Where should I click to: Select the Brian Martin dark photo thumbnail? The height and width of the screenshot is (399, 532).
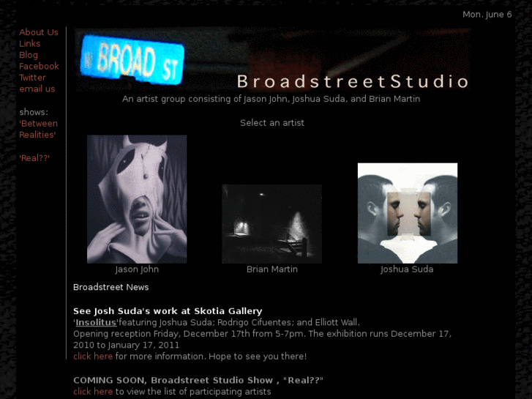coord(271,224)
